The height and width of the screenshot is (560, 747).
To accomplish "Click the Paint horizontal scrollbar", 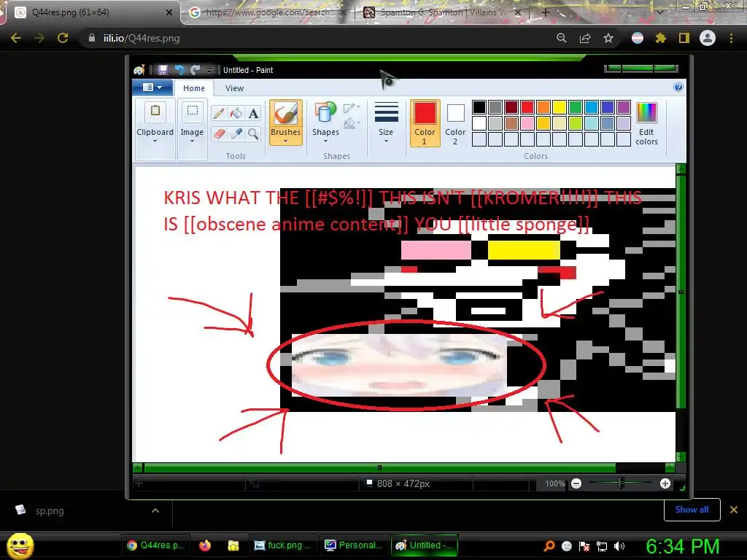I will coord(379,467).
